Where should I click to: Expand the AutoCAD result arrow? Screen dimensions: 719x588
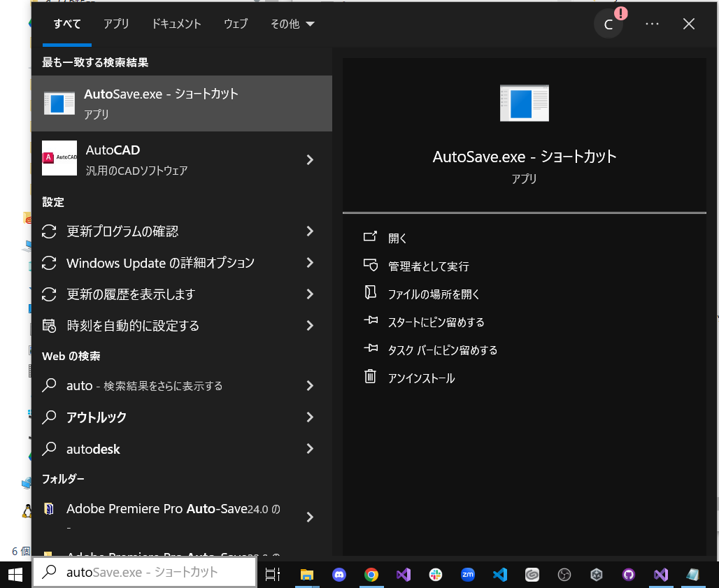point(310,159)
